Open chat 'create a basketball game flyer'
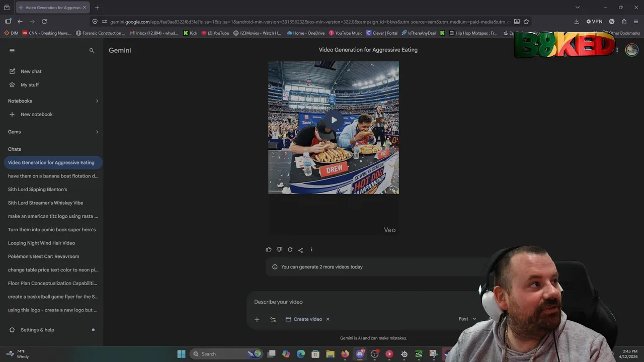 [x=53, y=297]
